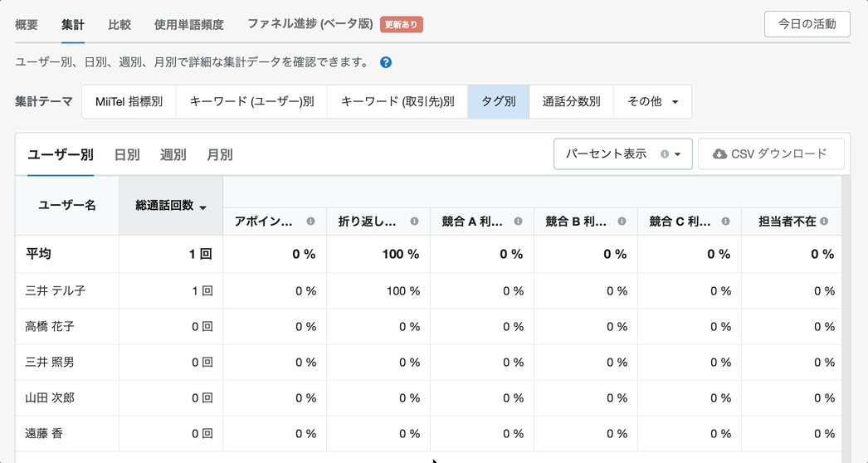The height and width of the screenshot is (463, 868).
Task: Select the 集計 tab
Action: (x=73, y=25)
